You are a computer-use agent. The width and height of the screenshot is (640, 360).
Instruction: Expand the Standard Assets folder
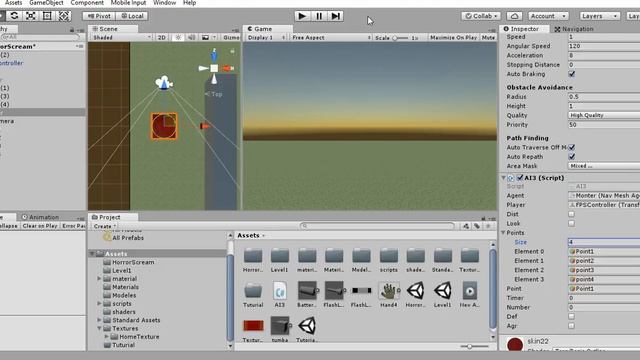[x=99, y=320]
